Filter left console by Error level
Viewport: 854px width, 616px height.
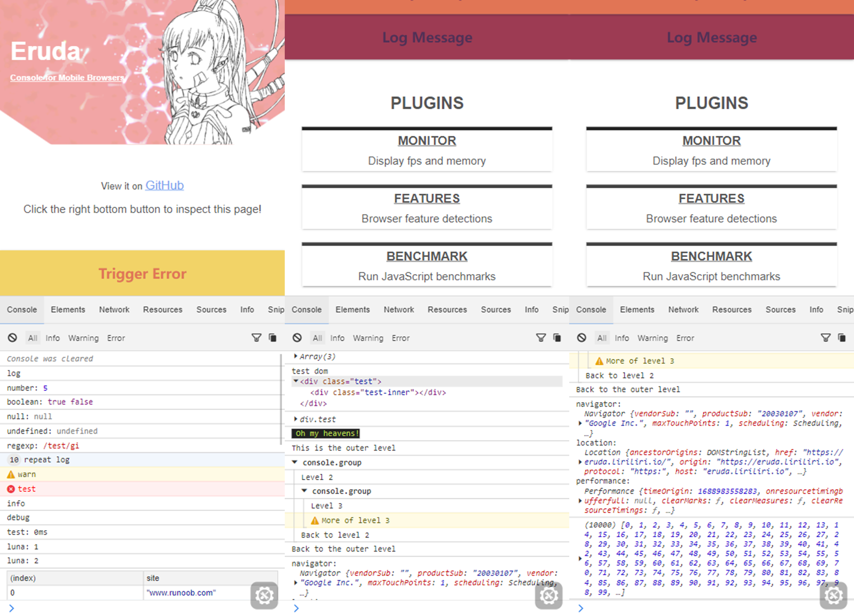[116, 338]
